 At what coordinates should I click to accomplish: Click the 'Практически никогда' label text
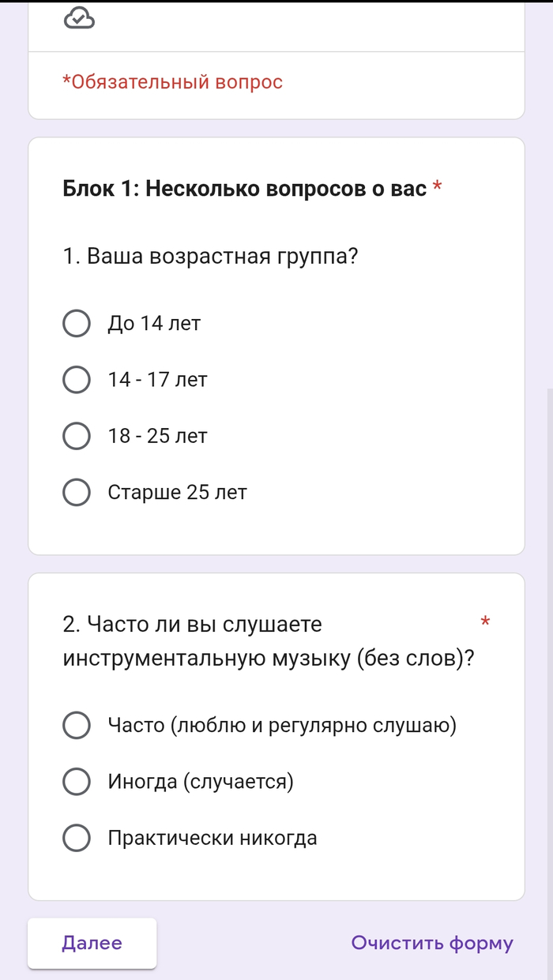click(213, 838)
